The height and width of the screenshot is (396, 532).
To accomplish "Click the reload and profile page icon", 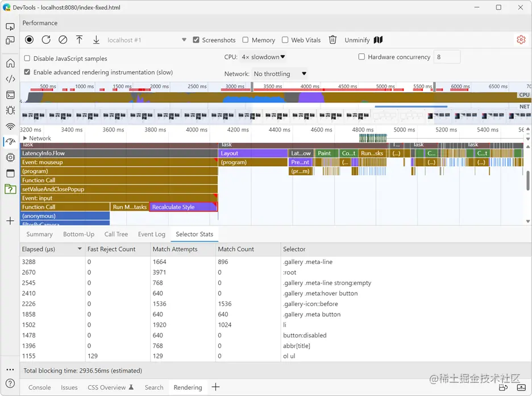I will pos(46,40).
